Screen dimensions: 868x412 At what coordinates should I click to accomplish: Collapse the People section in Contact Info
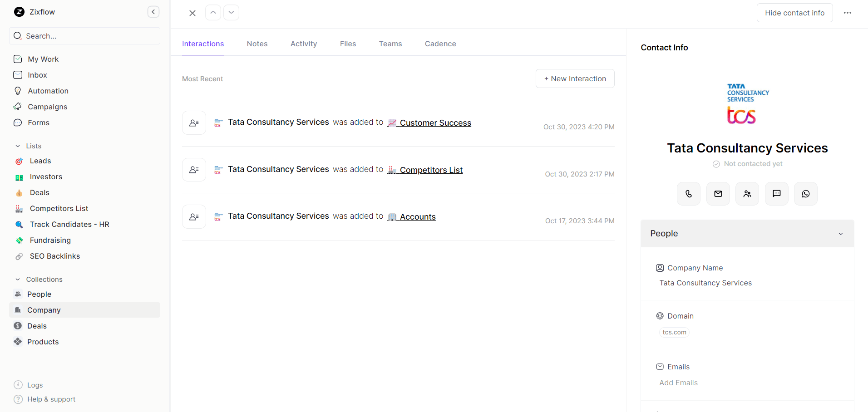[x=840, y=233]
